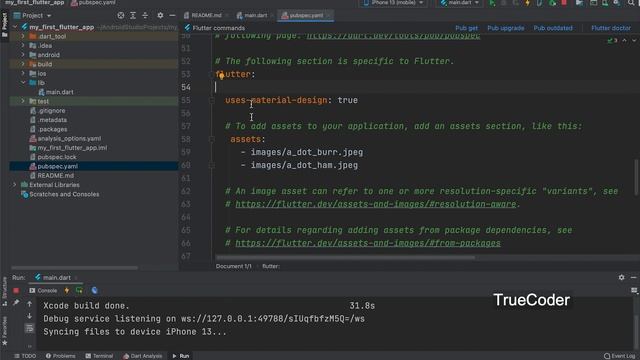The image size is (640, 360).
Task: Expand the android folder
Action: (23, 55)
